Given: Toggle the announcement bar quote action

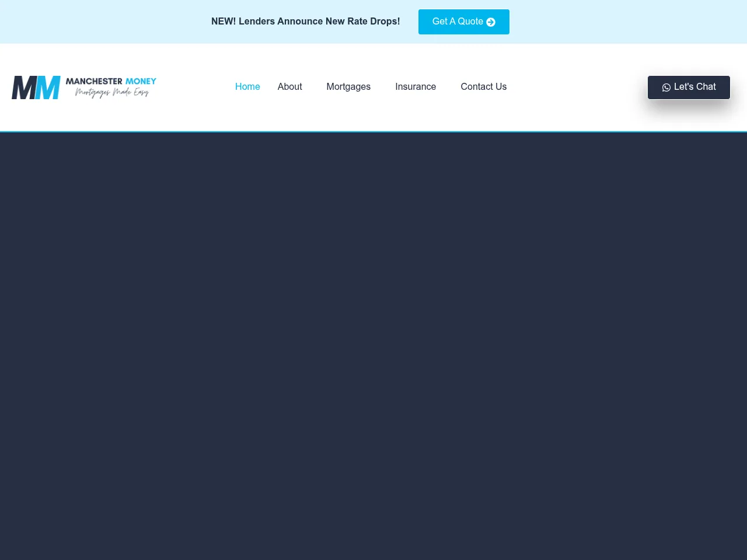Looking at the screenshot, I should 463,22.
